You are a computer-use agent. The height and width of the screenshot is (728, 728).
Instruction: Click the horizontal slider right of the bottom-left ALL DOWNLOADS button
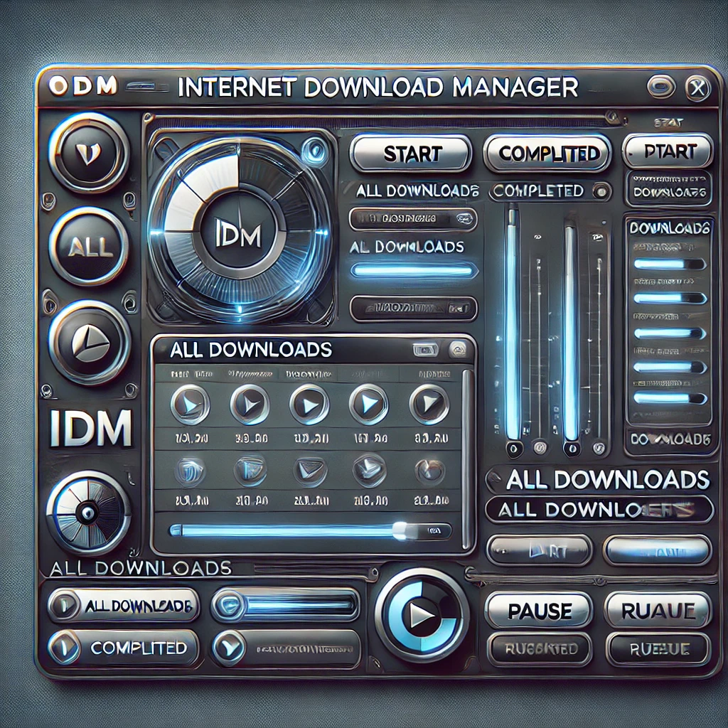[286, 606]
